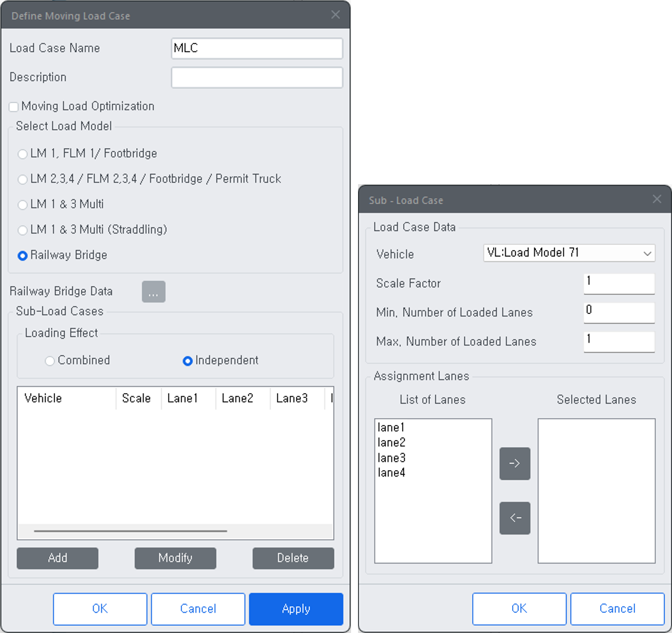
Task: Focus the Description input field
Action: pyautogui.click(x=257, y=78)
